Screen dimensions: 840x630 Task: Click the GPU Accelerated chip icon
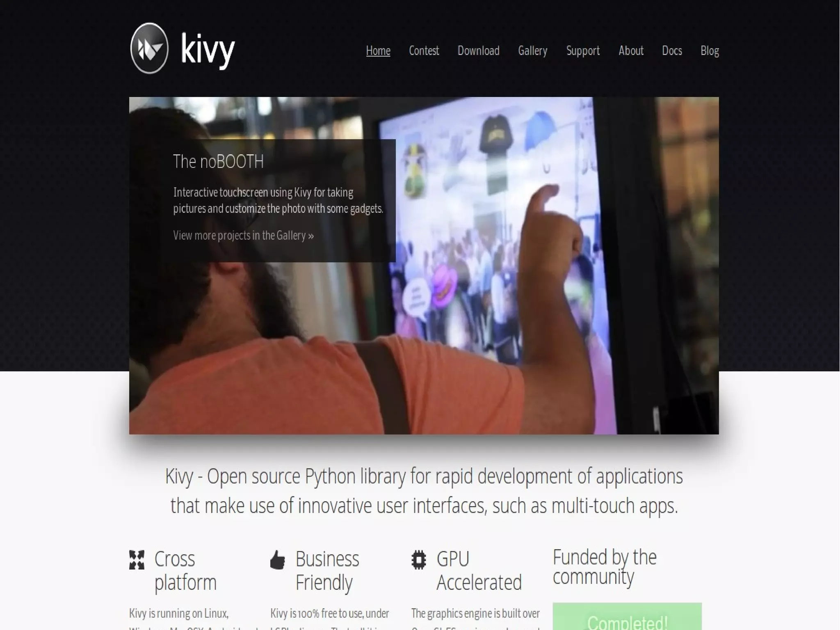[419, 560]
